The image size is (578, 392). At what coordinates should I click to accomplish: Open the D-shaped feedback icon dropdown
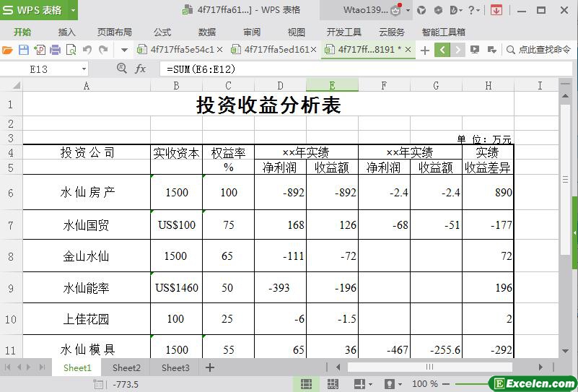click(456, 10)
